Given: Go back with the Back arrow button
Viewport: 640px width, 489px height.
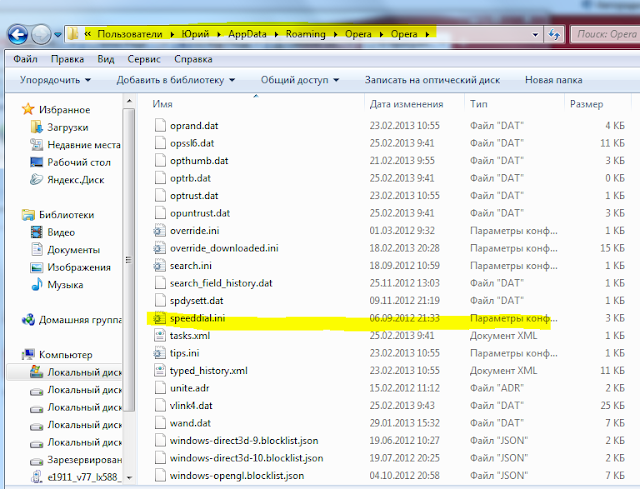Looking at the screenshot, I should click(18, 34).
